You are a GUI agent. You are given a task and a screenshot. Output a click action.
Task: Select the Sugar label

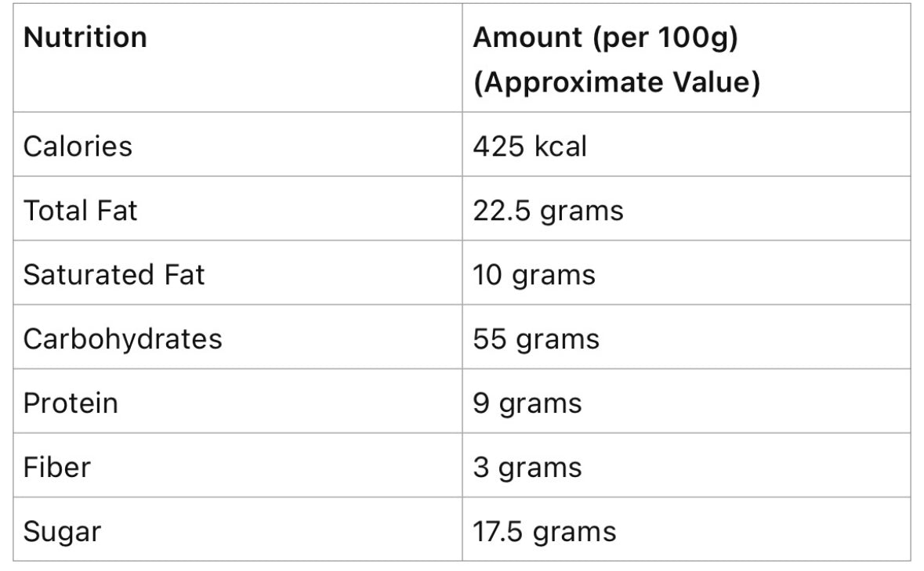click(62, 532)
